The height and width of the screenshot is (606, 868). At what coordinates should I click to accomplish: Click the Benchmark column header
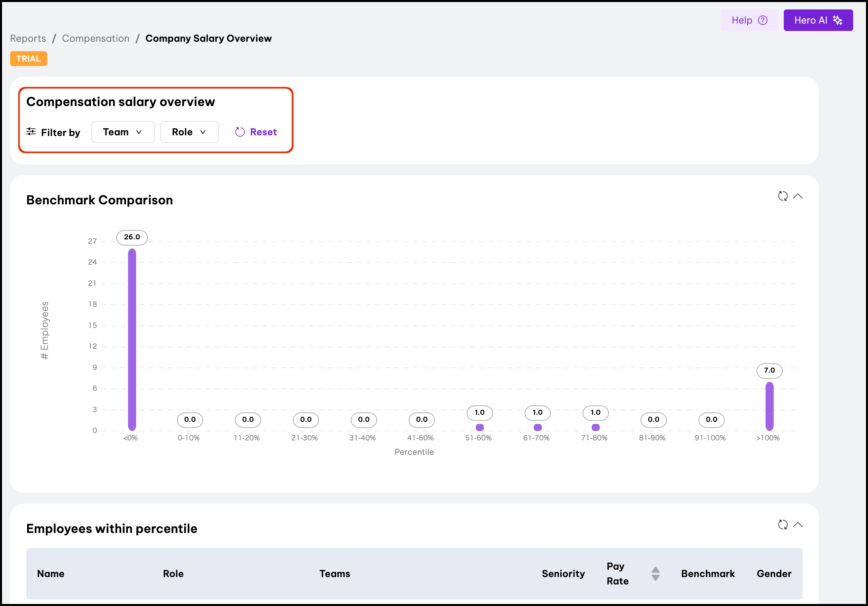[708, 573]
